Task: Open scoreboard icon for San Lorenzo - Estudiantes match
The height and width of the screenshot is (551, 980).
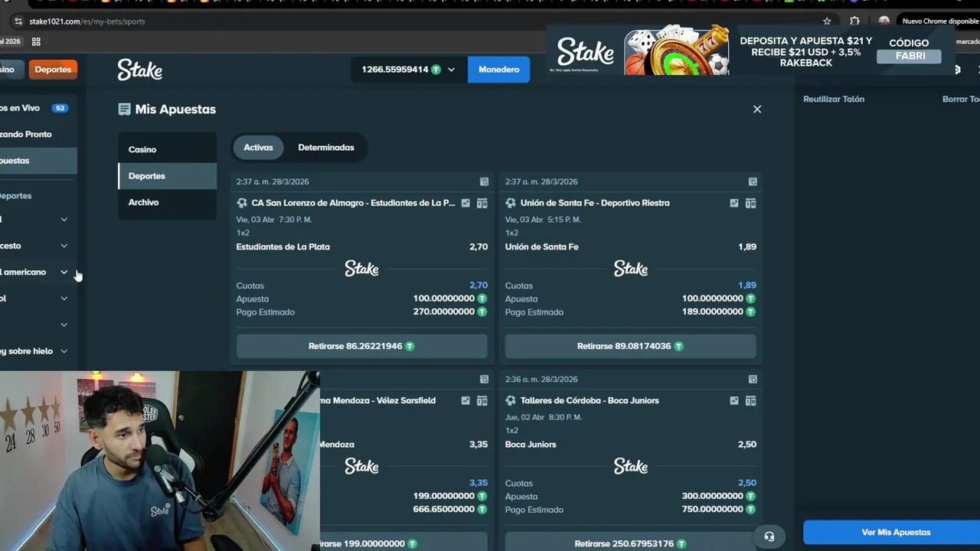Action: (482, 204)
